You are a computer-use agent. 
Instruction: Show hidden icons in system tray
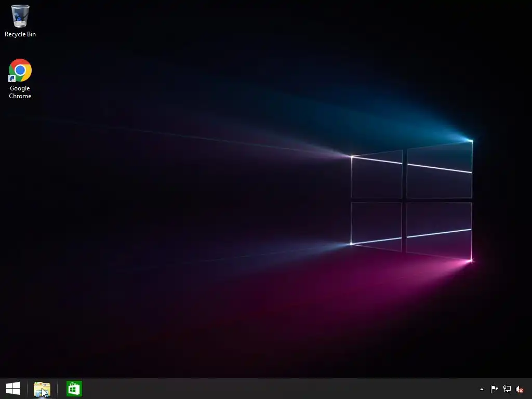point(482,389)
